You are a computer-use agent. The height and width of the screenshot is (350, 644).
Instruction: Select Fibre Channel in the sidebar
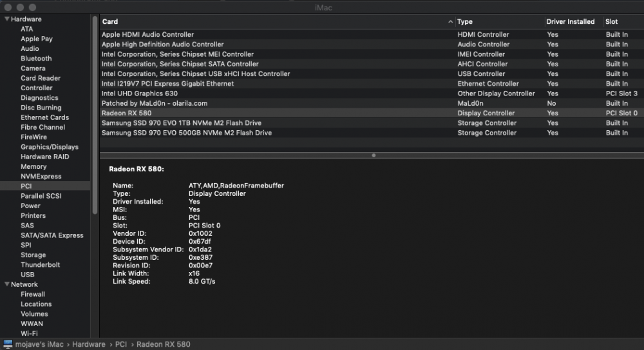(x=43, y=128)
